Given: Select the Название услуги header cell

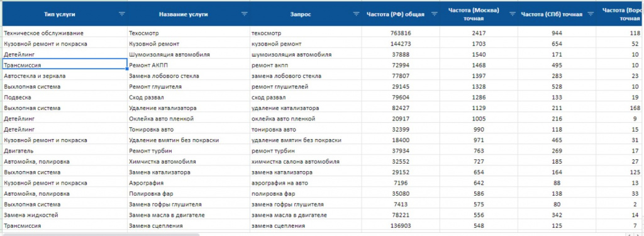Looking at the screenshot, I should (189, 14).
